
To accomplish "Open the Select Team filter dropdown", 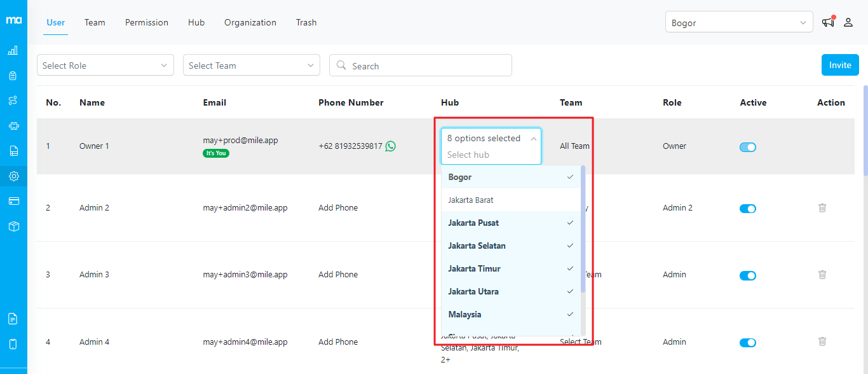I will pos(251,66).
